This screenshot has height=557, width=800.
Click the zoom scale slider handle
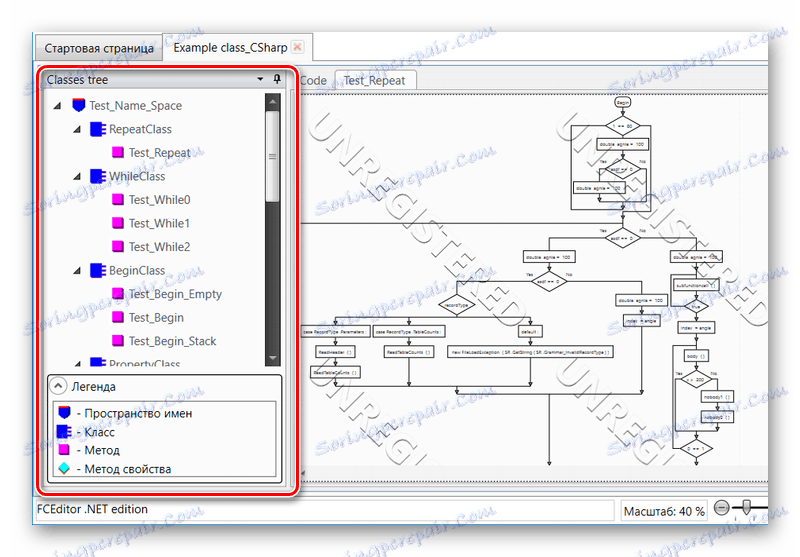(x=746, y=507)
